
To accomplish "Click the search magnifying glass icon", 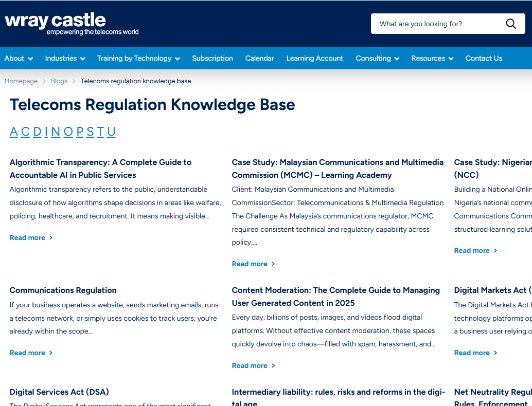I will (x=510, y=24).
